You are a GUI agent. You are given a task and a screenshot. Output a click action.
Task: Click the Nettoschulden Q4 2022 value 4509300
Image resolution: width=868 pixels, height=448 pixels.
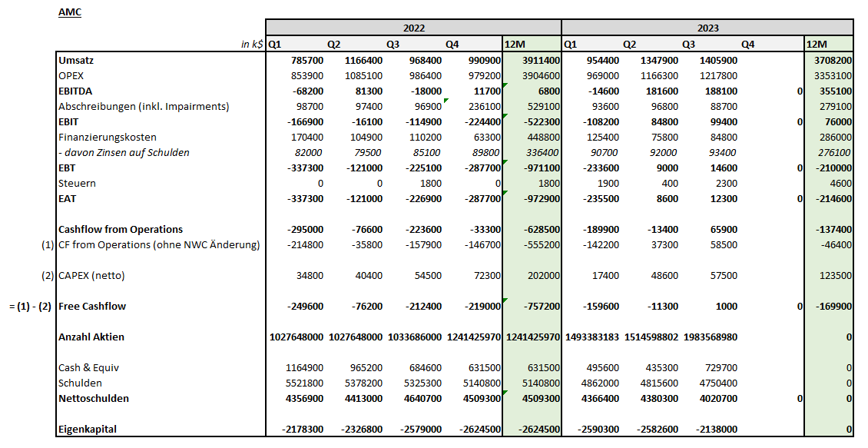click(482, 398)
